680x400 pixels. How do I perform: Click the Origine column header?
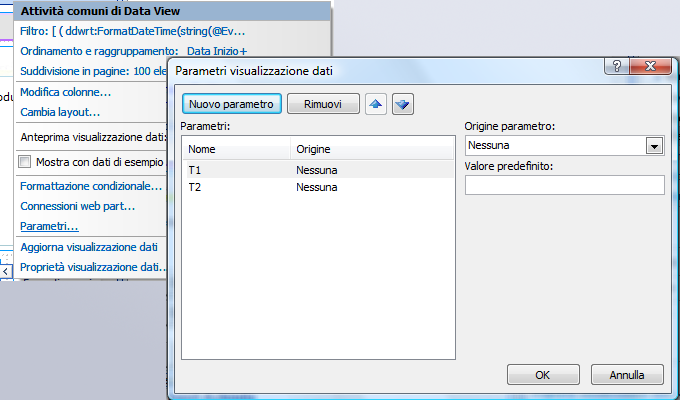(372, 149)
